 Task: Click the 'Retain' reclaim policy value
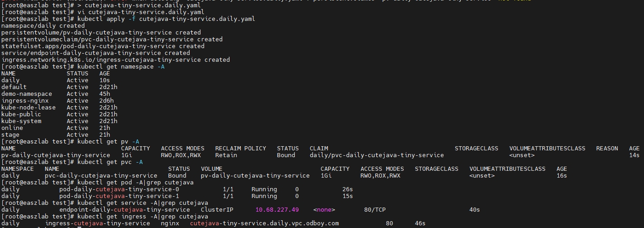click(226, 155)
